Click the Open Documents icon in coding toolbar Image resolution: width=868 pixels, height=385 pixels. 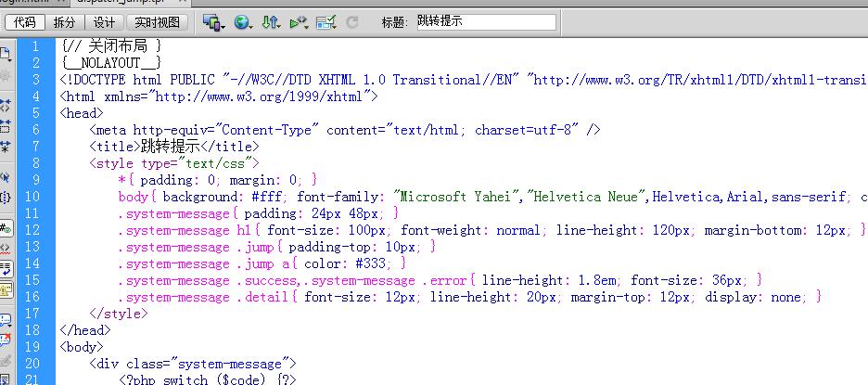[6, 54]
